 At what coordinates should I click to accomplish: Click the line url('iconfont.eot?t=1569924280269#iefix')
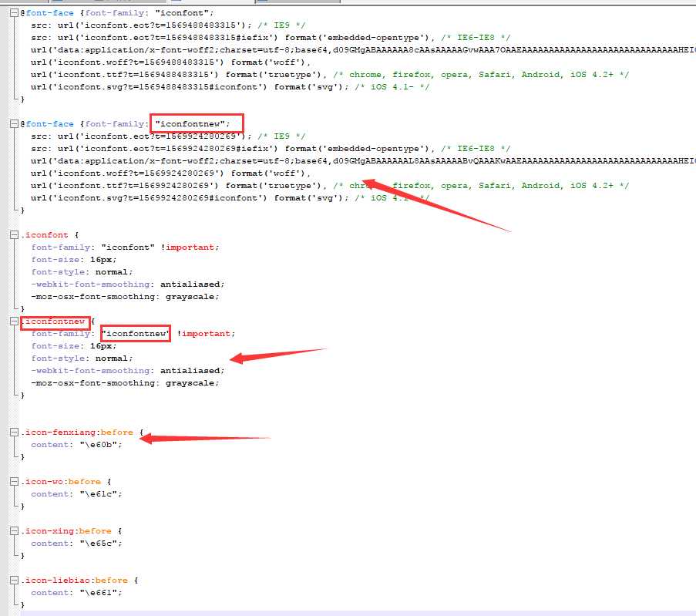[271, 149]
